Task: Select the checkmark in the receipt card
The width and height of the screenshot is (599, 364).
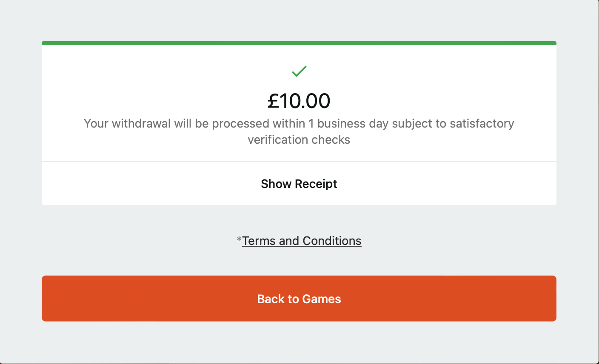Action: coord(299,71)
